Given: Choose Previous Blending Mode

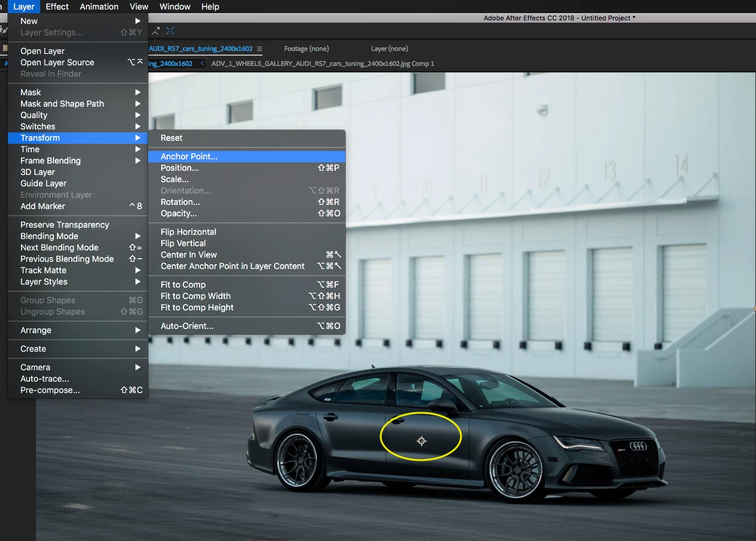Looking at the screenshot, I should click(78, 259).
